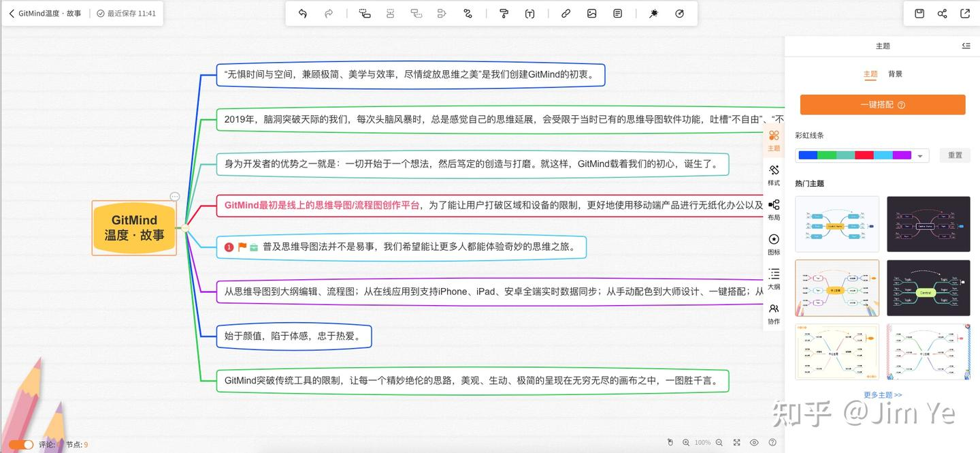
Task: Open the 协作 collaboration panel
Action: point(774,314)
